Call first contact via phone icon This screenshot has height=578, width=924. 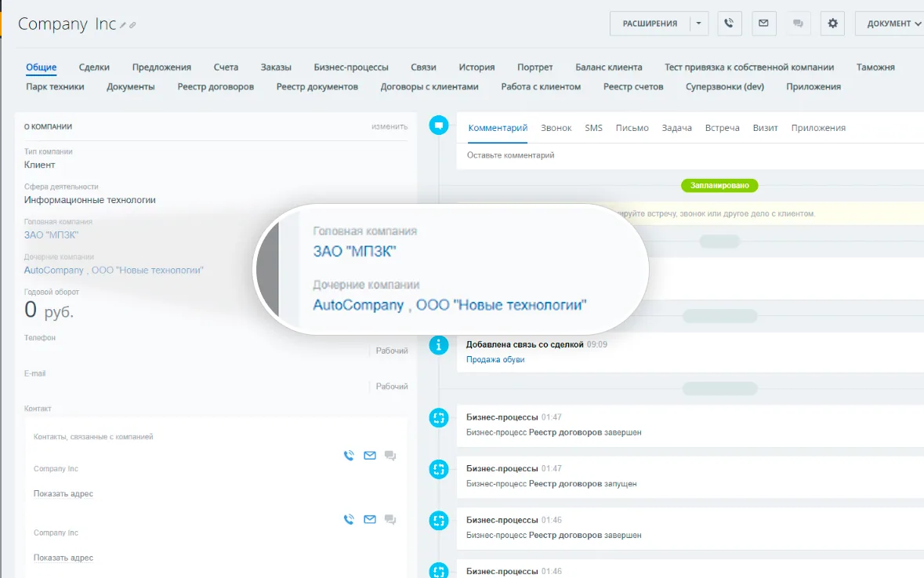point(349,456)
